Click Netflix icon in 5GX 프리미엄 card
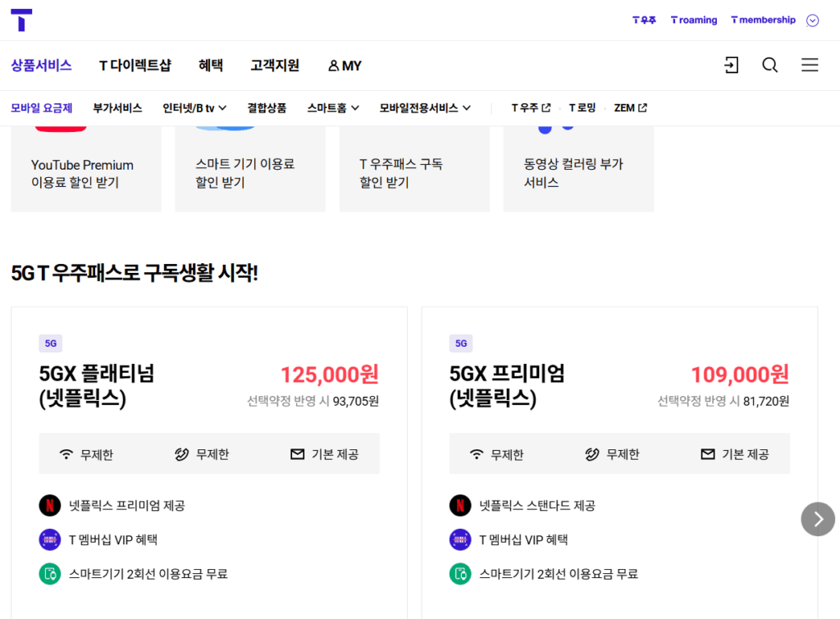Screen dimensions: 840x619 [460, 505]
